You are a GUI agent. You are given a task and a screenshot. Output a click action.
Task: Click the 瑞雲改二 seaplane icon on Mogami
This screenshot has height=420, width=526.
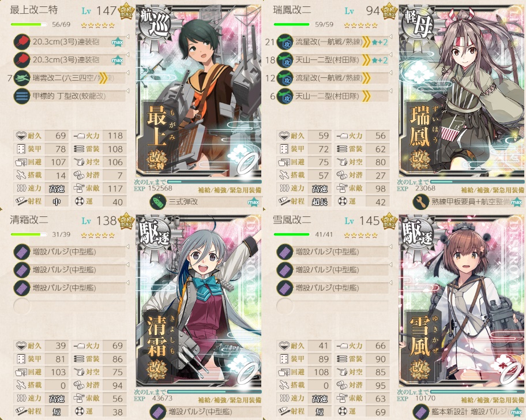pos(22,78)
